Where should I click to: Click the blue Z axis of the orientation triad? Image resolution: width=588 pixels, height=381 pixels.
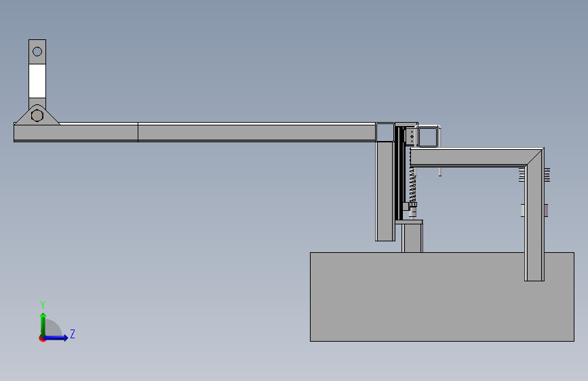coord(56,338)
